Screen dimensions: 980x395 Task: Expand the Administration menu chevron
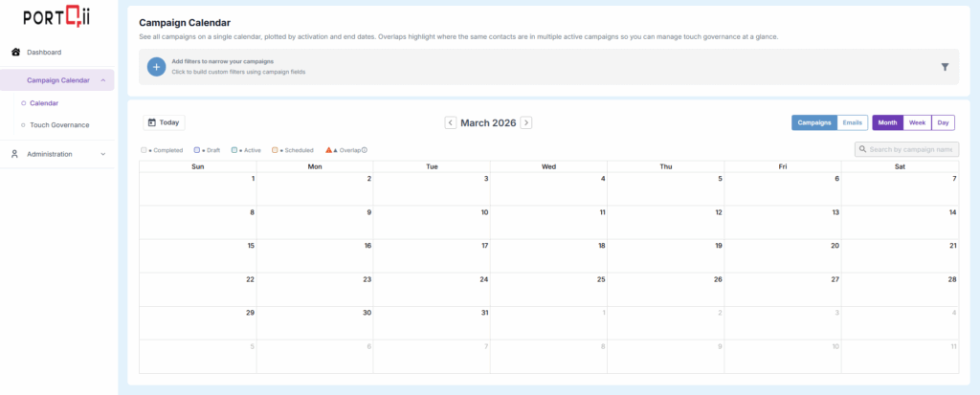point(102,154)
